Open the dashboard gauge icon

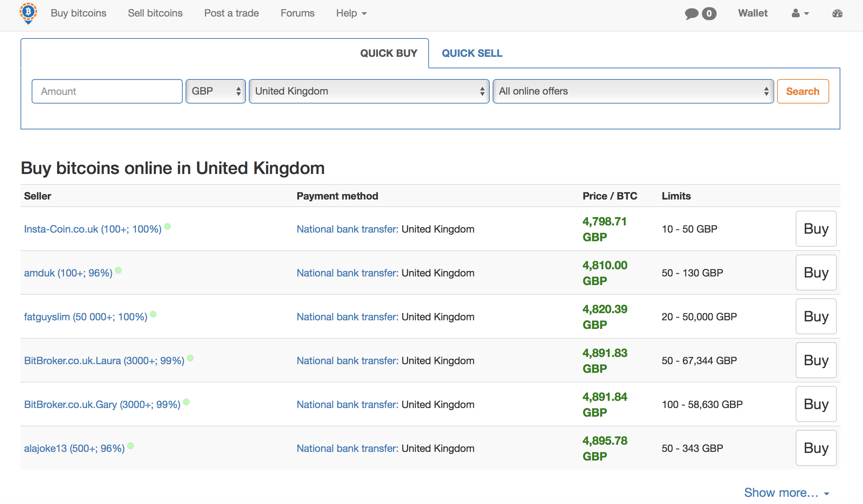[x=837, y=13]
